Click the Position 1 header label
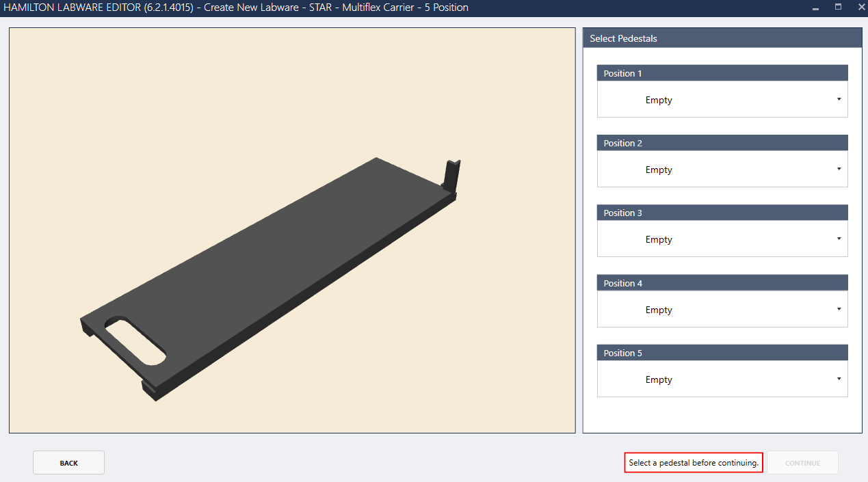 tap(622, 73)
